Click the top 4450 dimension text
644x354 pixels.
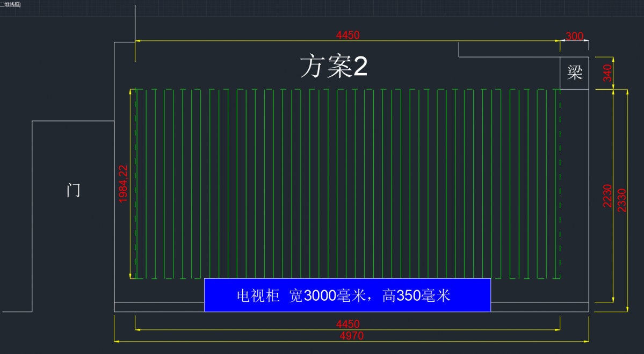[348, 35]
